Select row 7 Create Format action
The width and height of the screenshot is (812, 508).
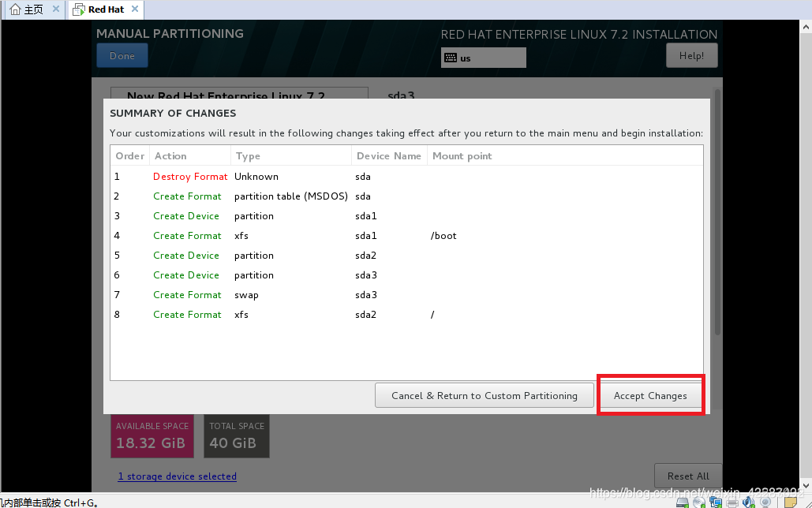coord(187,295)
